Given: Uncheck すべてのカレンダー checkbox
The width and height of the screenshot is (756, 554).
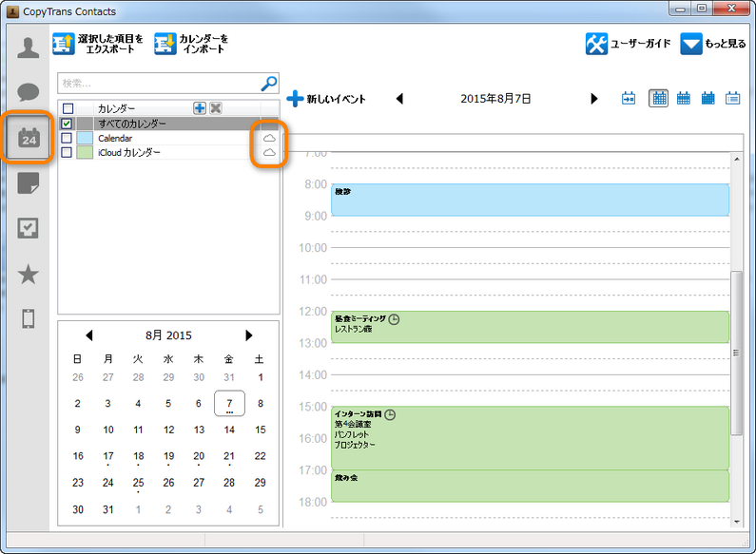Looking at the screenshot, I should click(x=67, y=124).
